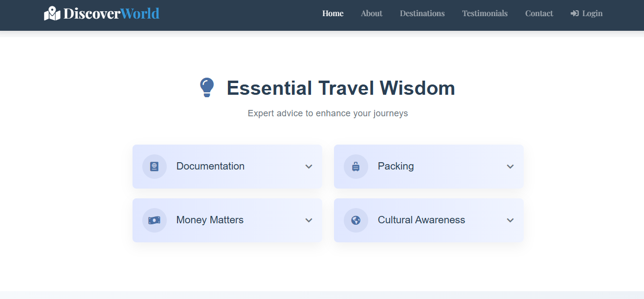The image size is (644, 299).
Task: Expand the Documentation chevron arrow
Action: click(309, 167)
